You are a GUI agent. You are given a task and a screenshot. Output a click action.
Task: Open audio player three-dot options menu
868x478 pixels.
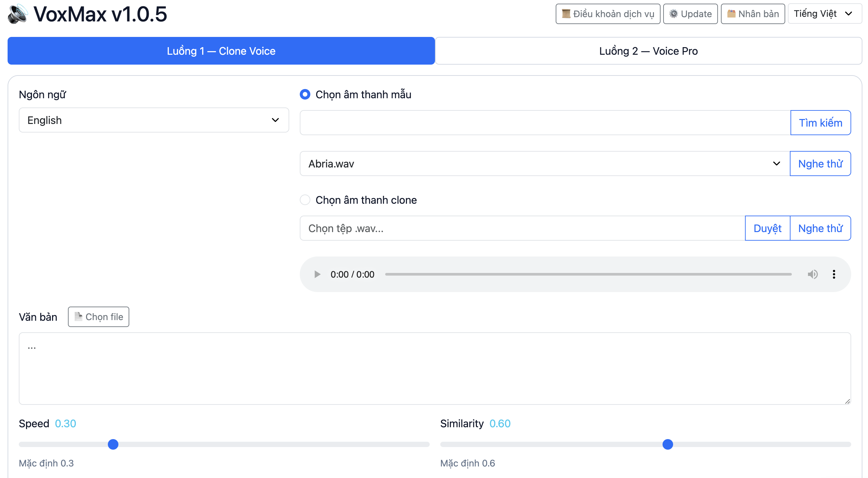tap(834, 275)
